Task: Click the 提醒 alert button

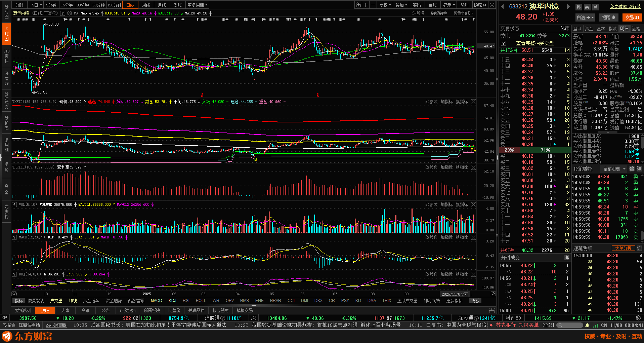Action: point(608,17)
